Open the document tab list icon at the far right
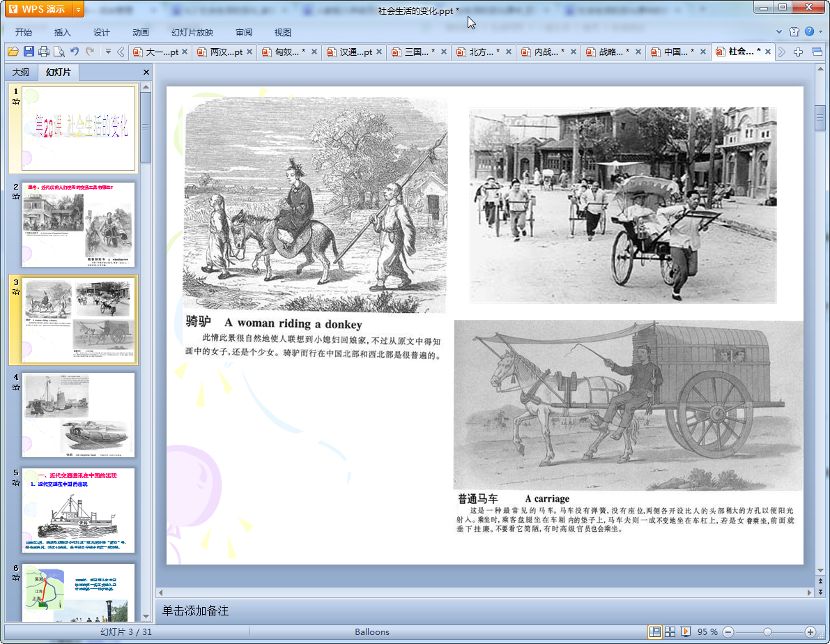 coord(817,52)
